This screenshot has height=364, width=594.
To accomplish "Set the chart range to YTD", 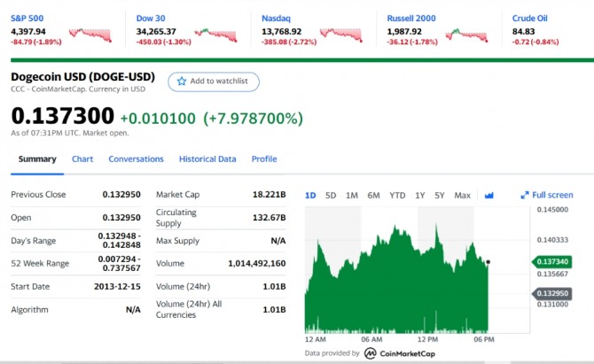I will click(397, 195).
